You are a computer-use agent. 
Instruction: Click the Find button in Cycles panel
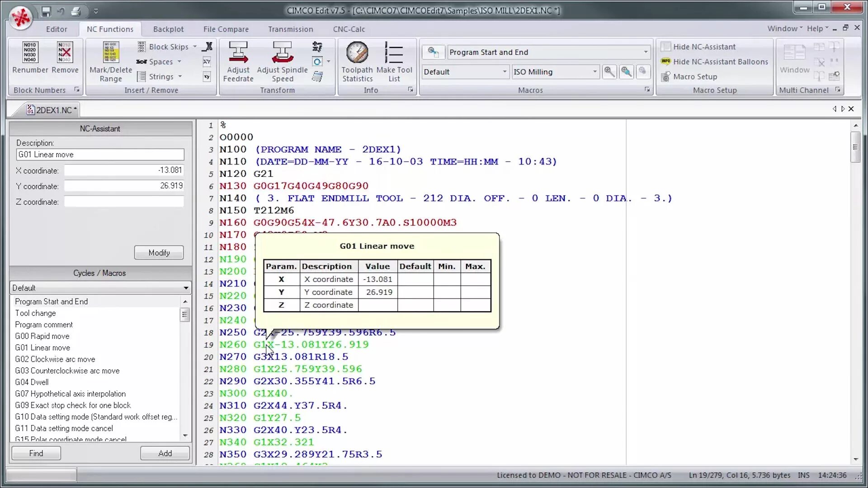coord(36,453)
